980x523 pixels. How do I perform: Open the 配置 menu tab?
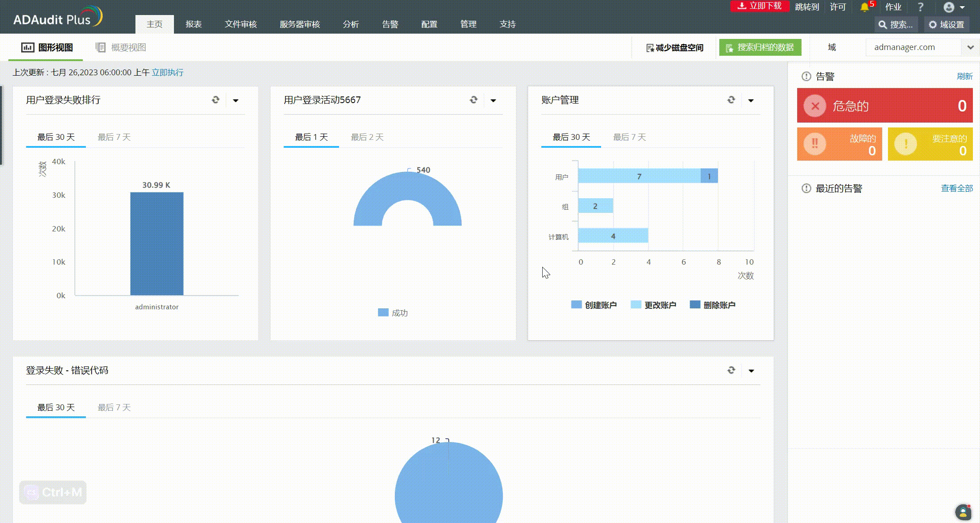point(429,24)
